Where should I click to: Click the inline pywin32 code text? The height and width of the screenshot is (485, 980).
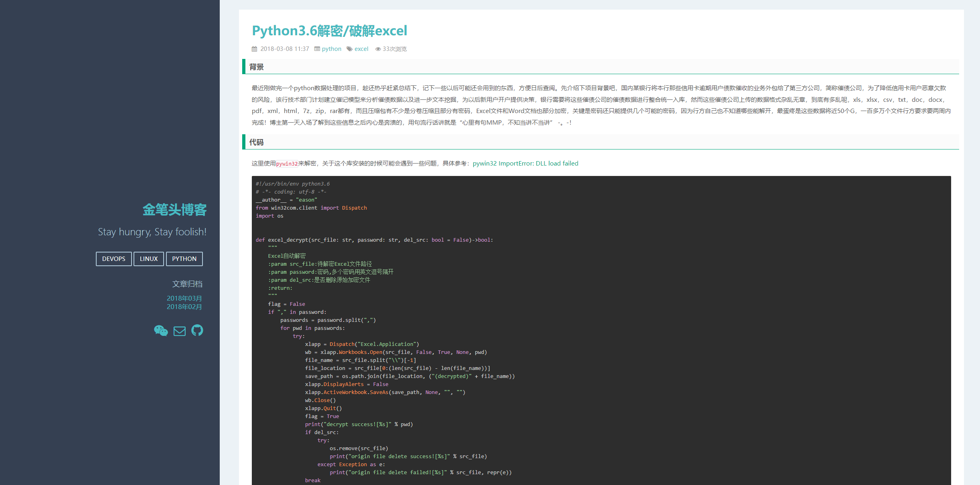coord(287,164)
